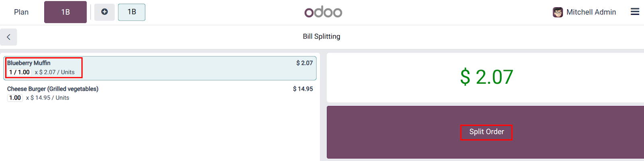644x161 pixels.
Task: Click the Split Order button
Action: pos(486,132)
